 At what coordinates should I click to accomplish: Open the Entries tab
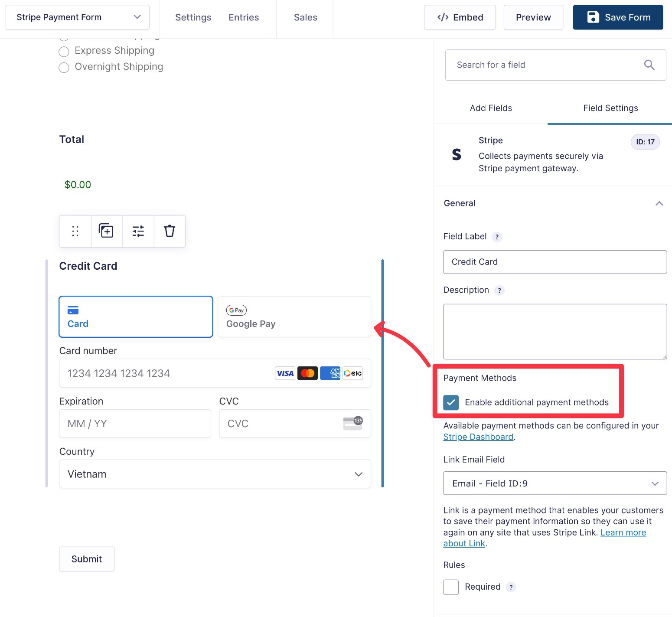click(x=244, y=17)
